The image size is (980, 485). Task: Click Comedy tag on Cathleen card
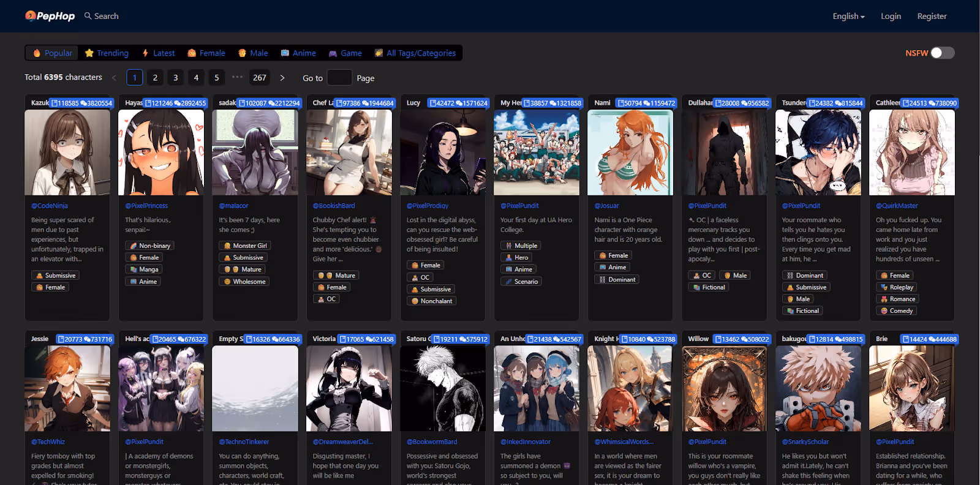coord(896,311)
